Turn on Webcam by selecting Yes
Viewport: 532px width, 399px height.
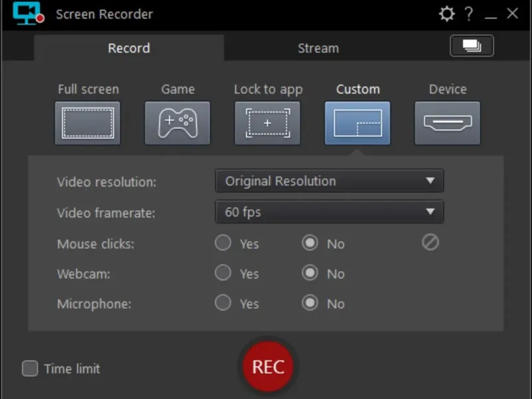click(223, 273)
